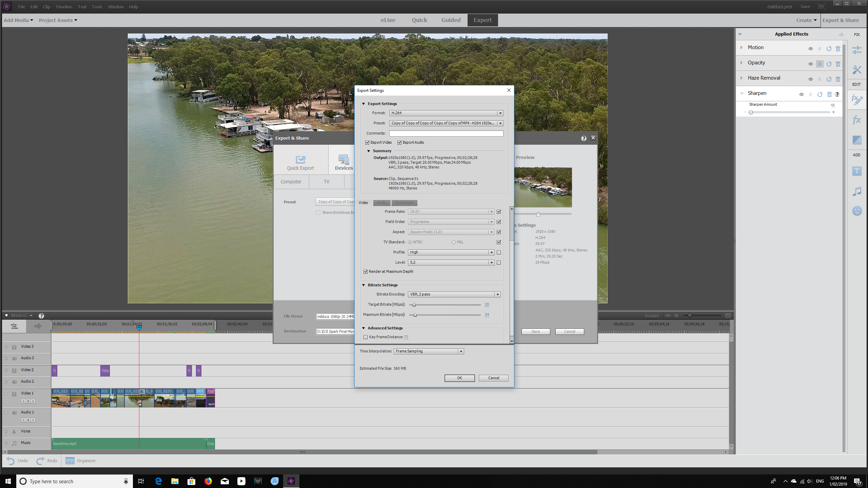Open Firefox from the taskbar
Image resolution: width=868 pixels, height=488 pixels.
pos(208,481)
